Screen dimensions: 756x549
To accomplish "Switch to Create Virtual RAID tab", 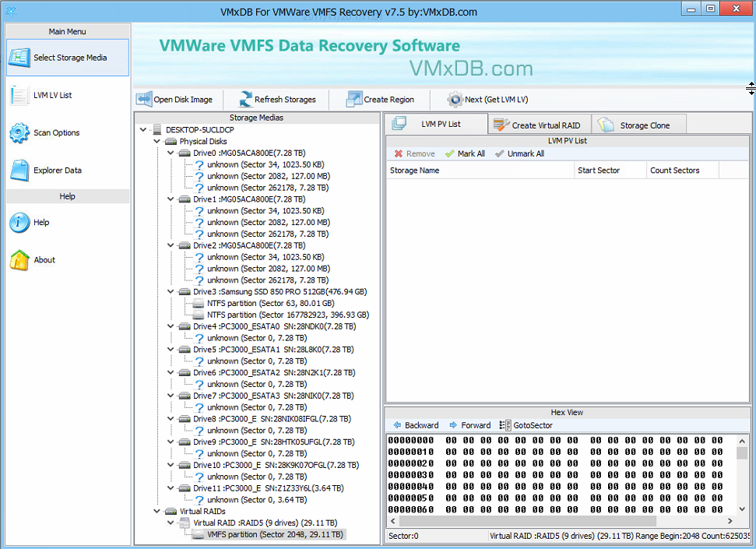I will click(539, 125).
